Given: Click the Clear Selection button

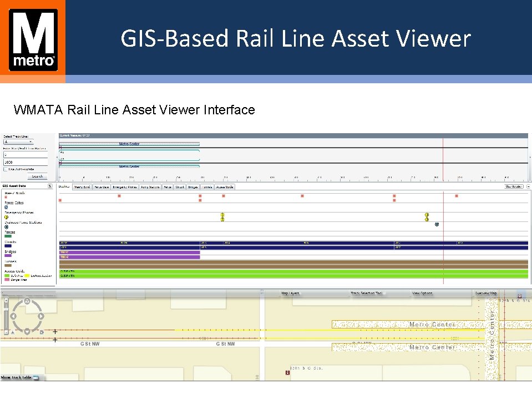Looking at the screenshot, I should (514, 186).
